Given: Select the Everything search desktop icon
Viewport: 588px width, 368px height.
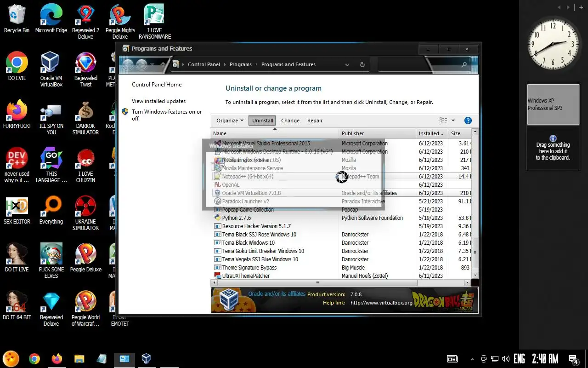Looking at the screenshot, I should tap(51, 210).
